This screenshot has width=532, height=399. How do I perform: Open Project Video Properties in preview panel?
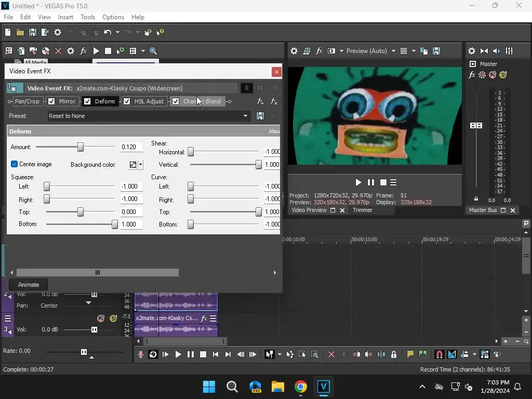tap(294, 51)
